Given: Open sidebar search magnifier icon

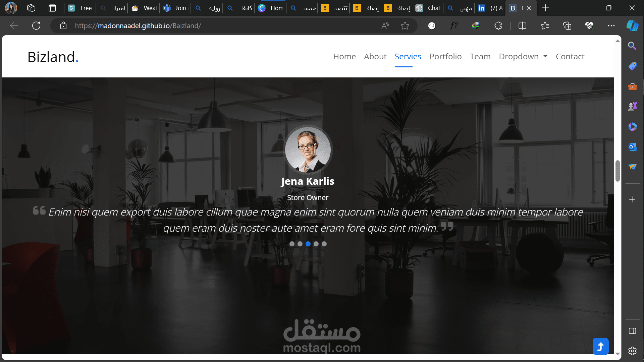Looking at the screenshot, I should (632, 46).
